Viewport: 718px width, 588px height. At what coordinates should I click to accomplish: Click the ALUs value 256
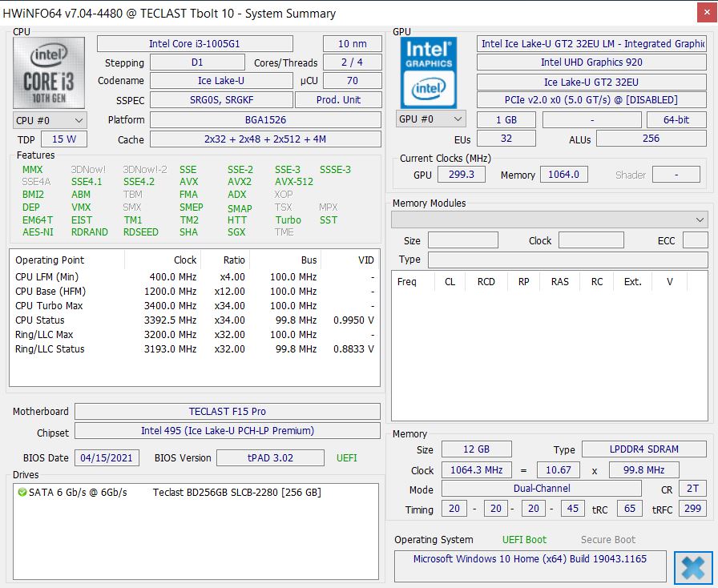651,139
